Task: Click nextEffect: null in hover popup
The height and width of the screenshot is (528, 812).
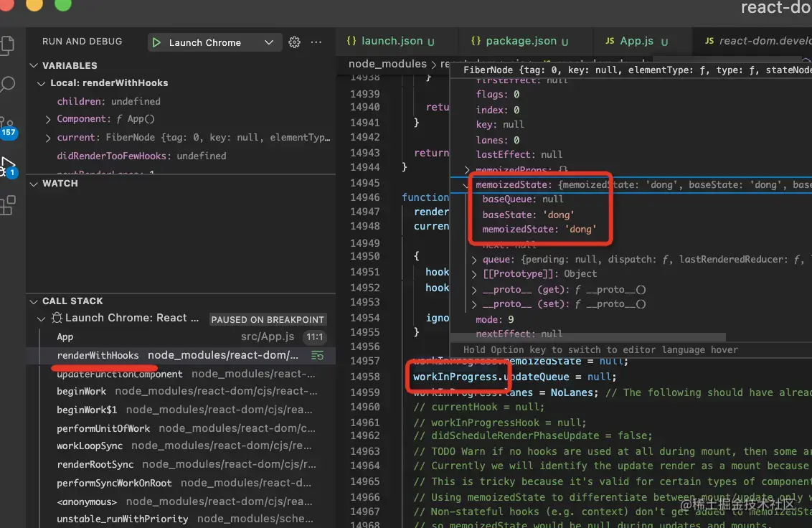Action: (x=519, y=334)
